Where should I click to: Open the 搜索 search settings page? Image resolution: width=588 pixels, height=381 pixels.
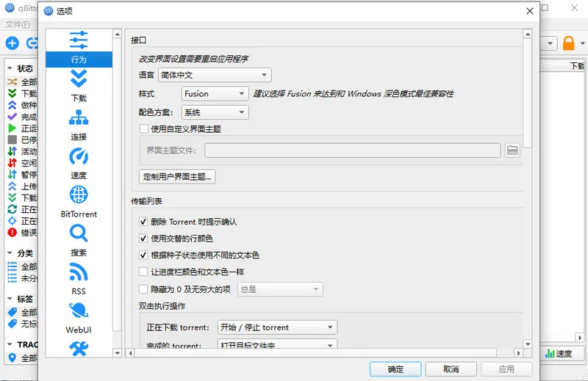point(79,241)
